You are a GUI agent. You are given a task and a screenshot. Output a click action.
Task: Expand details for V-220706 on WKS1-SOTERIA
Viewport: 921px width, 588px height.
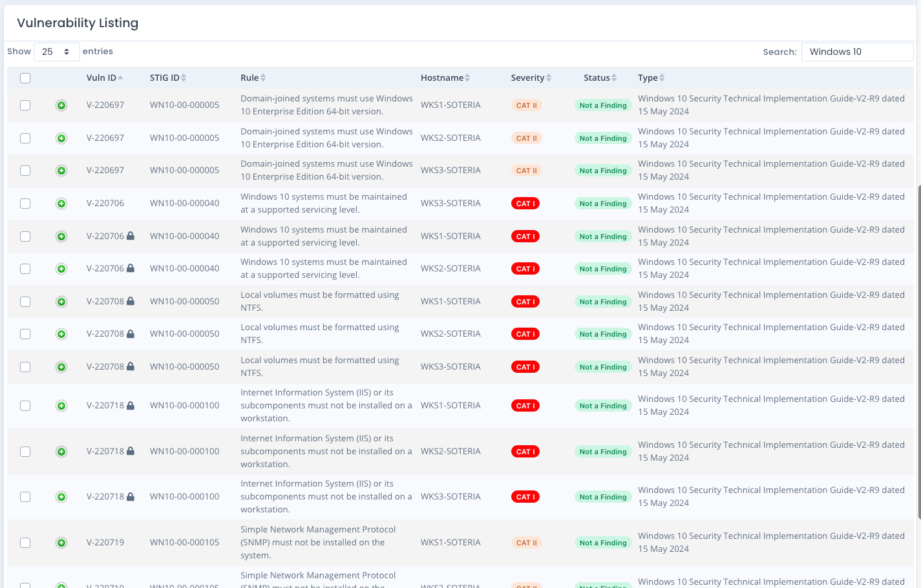pos(61,236)
